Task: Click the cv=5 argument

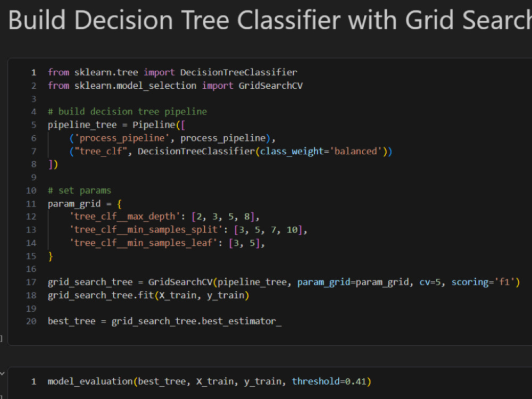Action: pyautogui.click(x=430, y=282)
